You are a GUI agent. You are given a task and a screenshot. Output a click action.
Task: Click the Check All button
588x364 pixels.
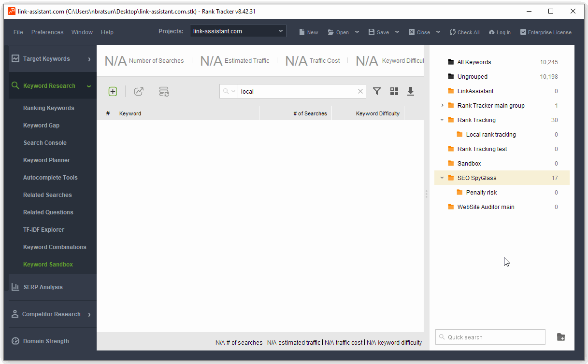tap(464, 32)
